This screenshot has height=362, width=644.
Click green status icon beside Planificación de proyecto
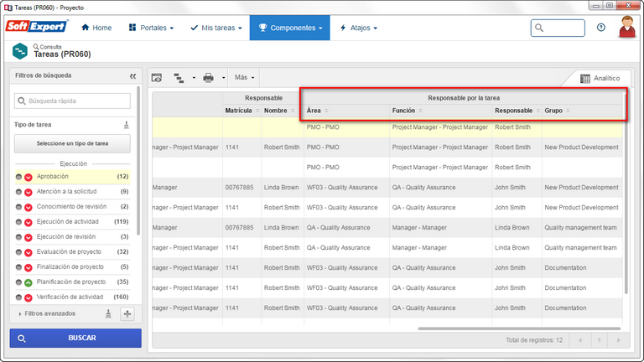29,282
